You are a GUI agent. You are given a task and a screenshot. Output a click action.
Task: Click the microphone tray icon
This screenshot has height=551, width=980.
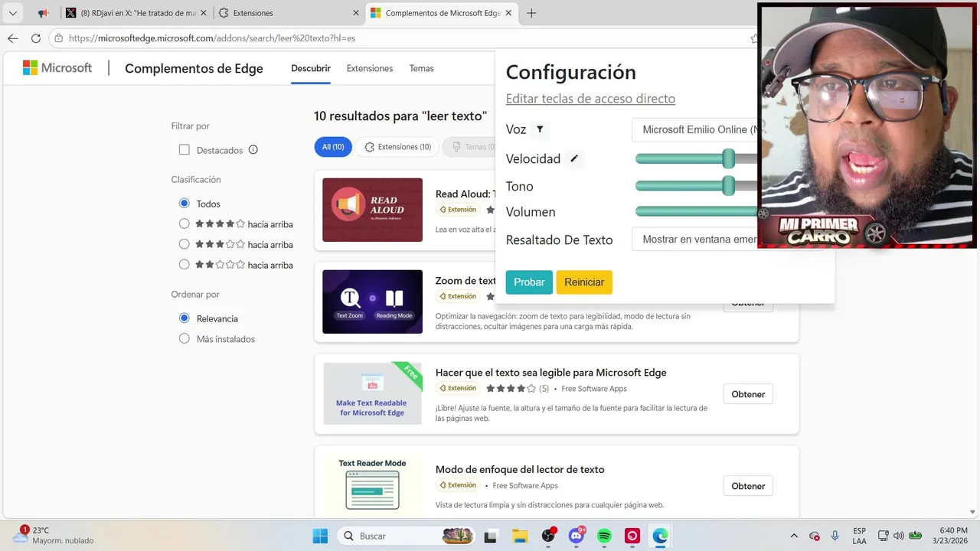pyautogui.click(x=835, y=536)
